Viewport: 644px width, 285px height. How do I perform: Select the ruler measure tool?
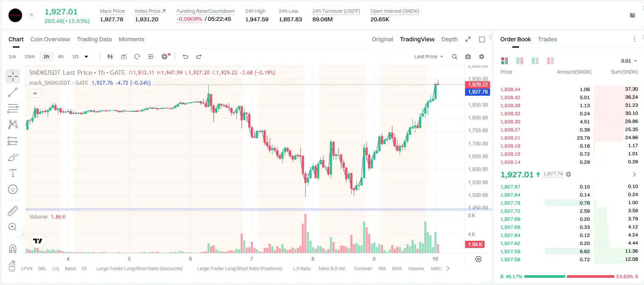[x=13, y=211]
